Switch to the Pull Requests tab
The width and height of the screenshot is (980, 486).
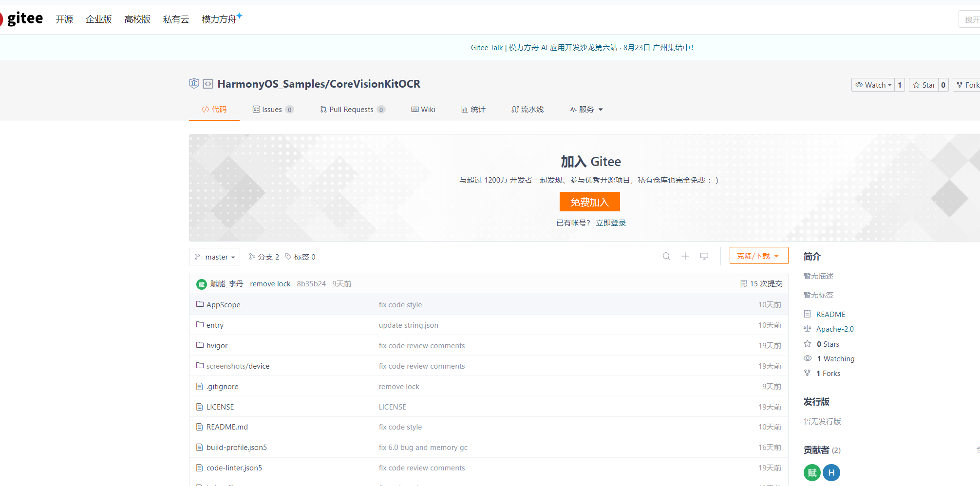(x=352, y=109)
